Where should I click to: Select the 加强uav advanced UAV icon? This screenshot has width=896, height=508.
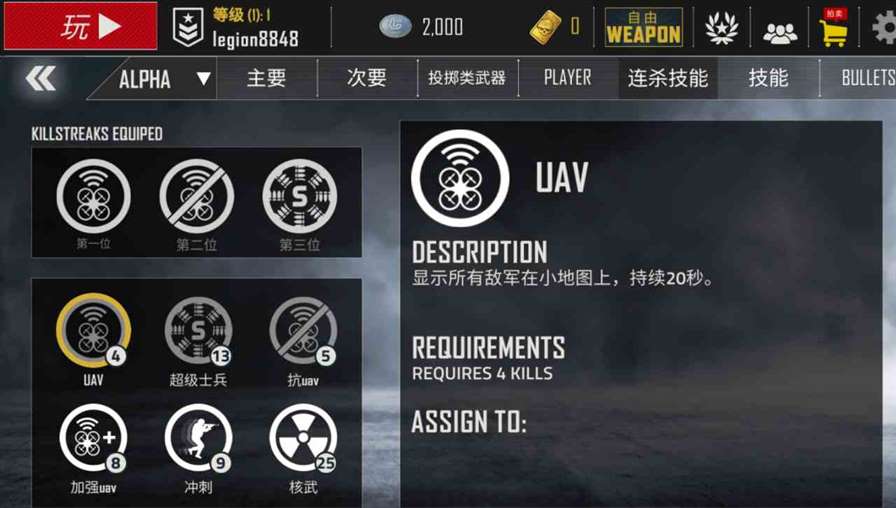point(93,438)
